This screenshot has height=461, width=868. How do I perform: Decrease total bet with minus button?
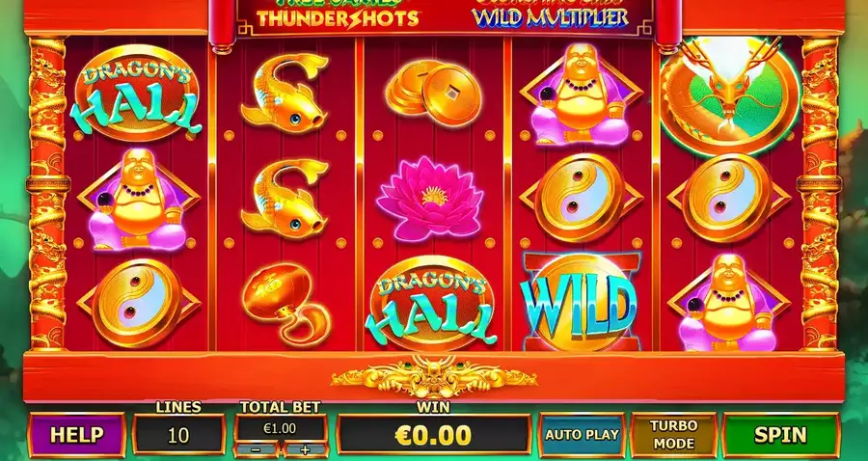(x=256, y=450)
